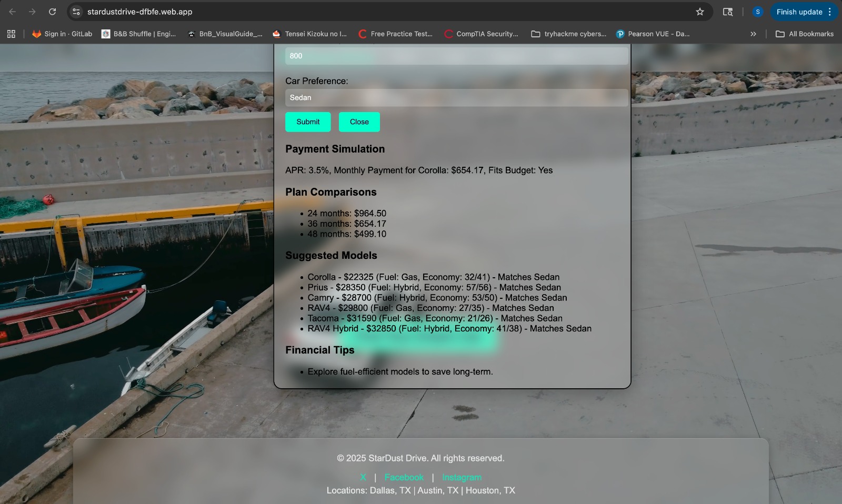Select the 'Payment Simulation' heading
This screenshot has height=504, width=842.
tap(335, 149)
